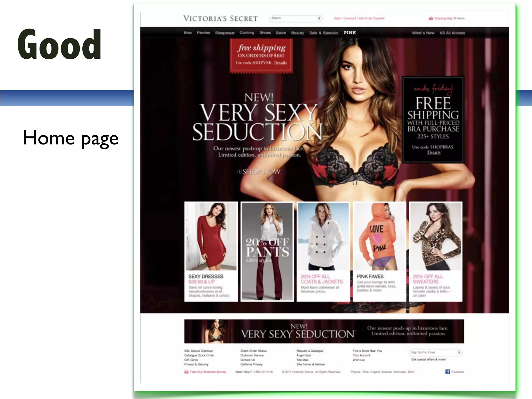Click Customer Service footer link
The image size is (532, 399).
click(252, 355)
